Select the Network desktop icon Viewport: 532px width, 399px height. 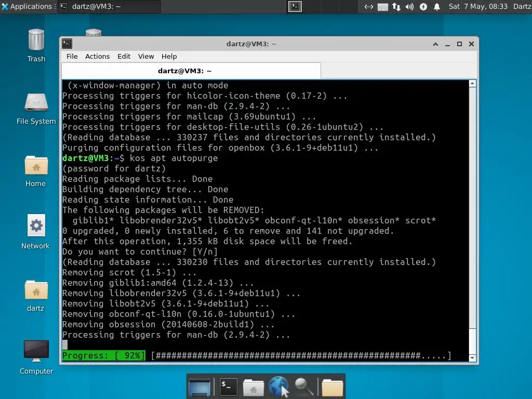pyautogui.click(x=36, y=232)
